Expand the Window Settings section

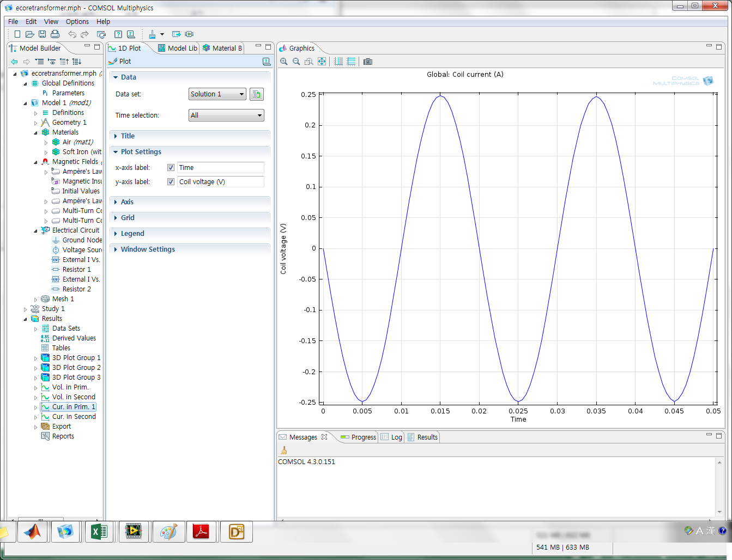point(148,249)
